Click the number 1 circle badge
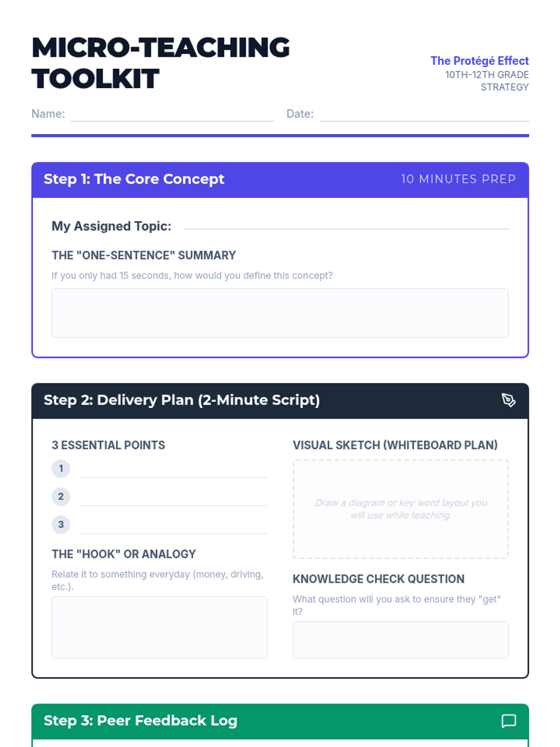 (x=61, y=468)
